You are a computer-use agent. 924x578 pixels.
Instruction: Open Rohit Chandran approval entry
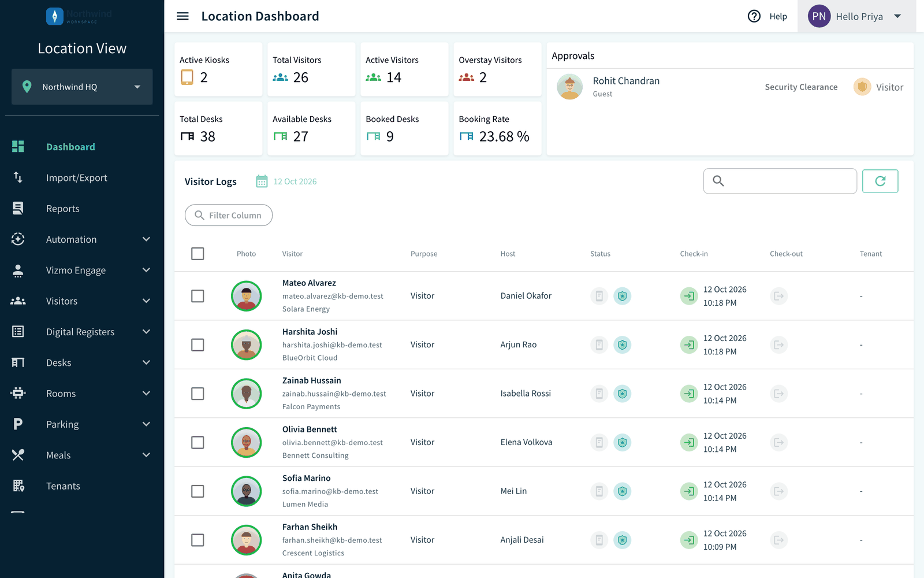[730, 87]
